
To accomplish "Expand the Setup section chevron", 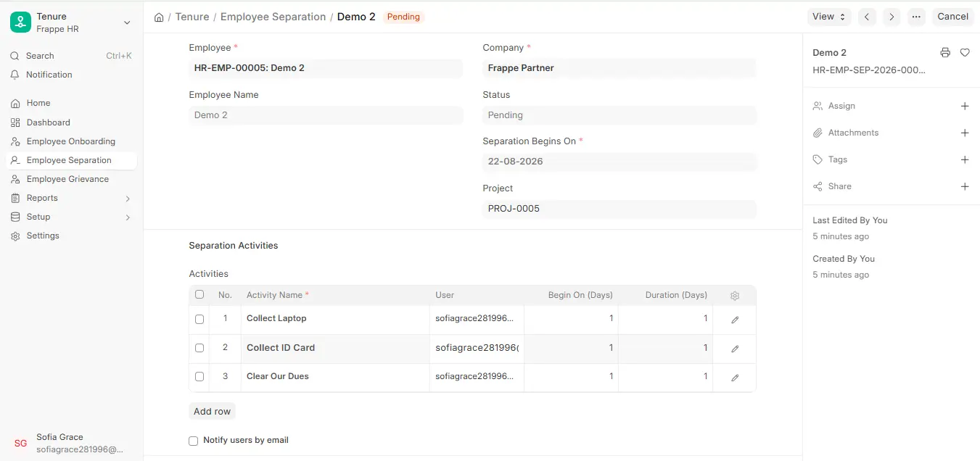I will [x=128, y=217].
